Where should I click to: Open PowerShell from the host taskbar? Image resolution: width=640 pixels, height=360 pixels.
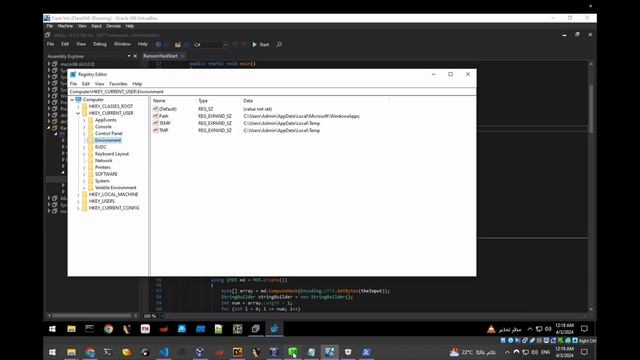(366, 352)
